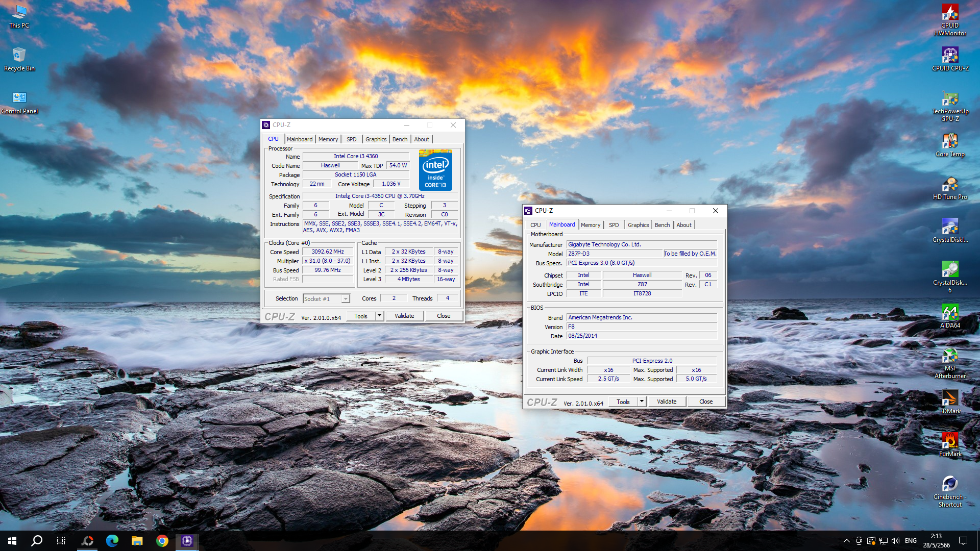This screenshot has height=551, width=980.
Task: Switch to Memory tab in CPU window
Action: tap(328, 139)
